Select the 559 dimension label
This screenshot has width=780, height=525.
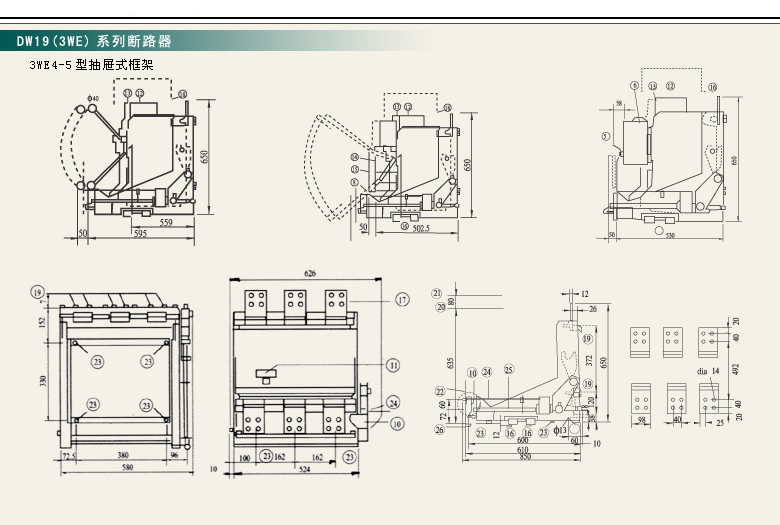(x=166, y=222)
